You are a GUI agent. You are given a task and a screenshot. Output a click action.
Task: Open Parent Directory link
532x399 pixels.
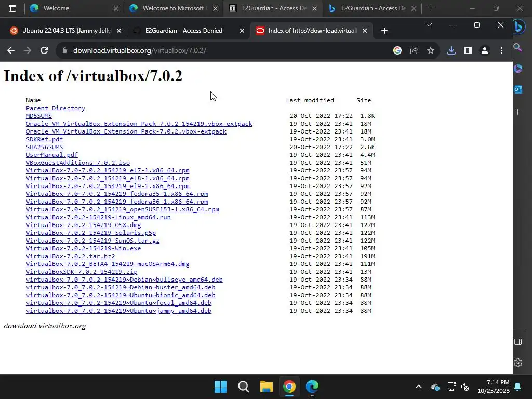pos(56,108)
